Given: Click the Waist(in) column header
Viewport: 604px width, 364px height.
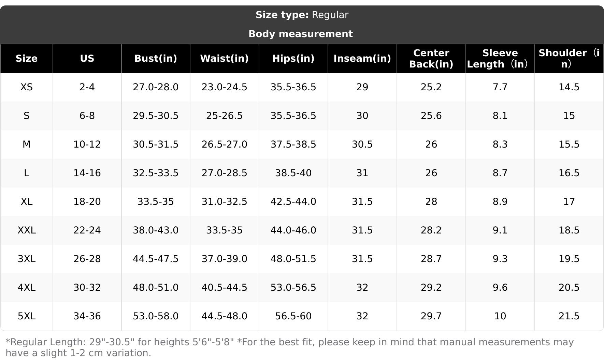Looking at the screenshot, I should [x=224, y=58].
